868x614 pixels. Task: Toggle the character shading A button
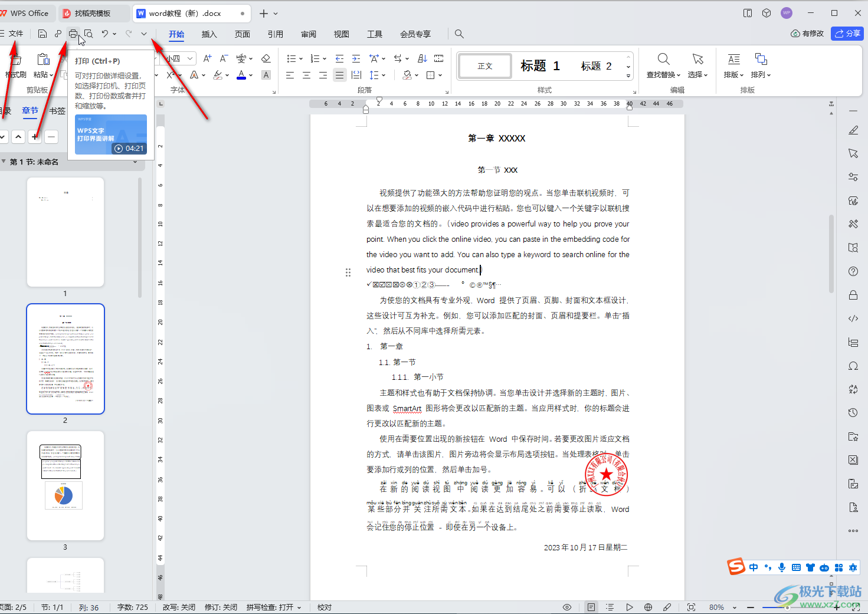266,75
